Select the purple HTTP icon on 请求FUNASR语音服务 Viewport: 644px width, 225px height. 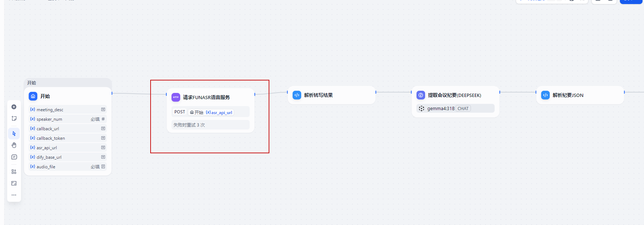176,97
